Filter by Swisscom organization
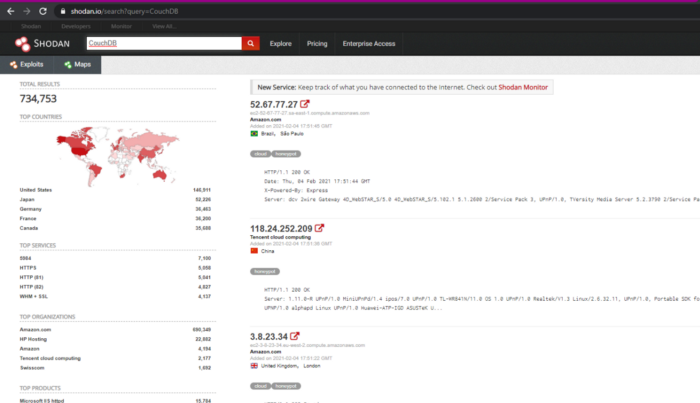 (x=32, y=368)
